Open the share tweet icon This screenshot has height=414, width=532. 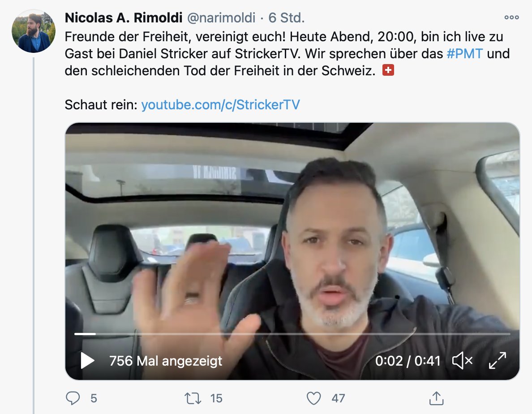click(436, 398)
